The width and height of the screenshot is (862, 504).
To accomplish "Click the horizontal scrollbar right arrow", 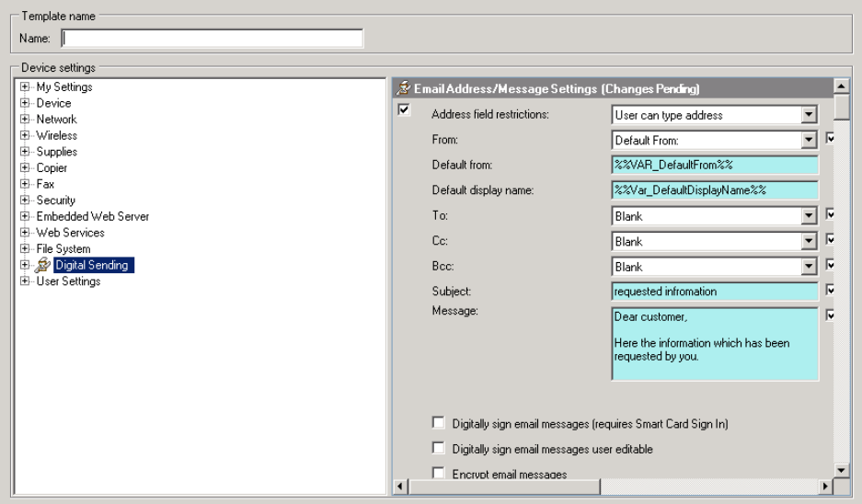I will click(x=825, y=486).
